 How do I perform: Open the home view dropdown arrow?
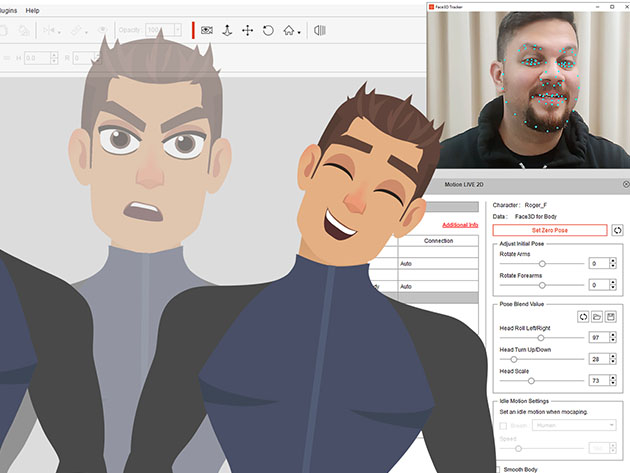point(299,33)
